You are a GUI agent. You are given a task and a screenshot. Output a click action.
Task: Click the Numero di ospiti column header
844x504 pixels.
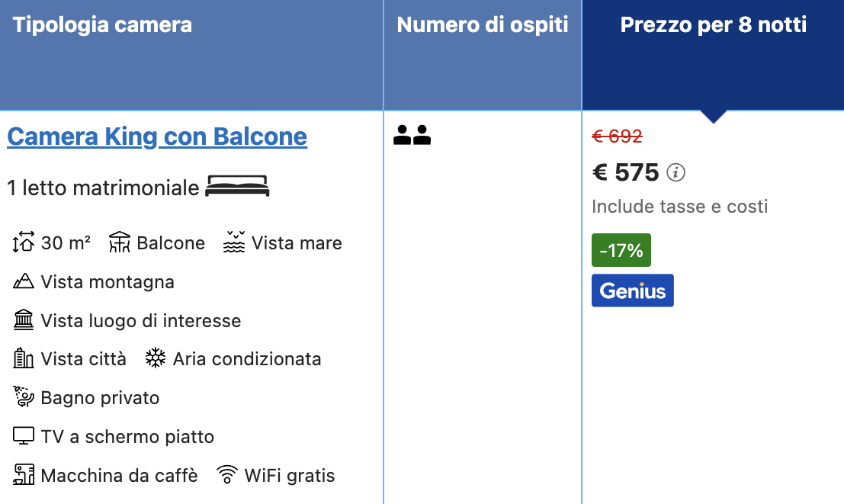(x=483, y=25)
